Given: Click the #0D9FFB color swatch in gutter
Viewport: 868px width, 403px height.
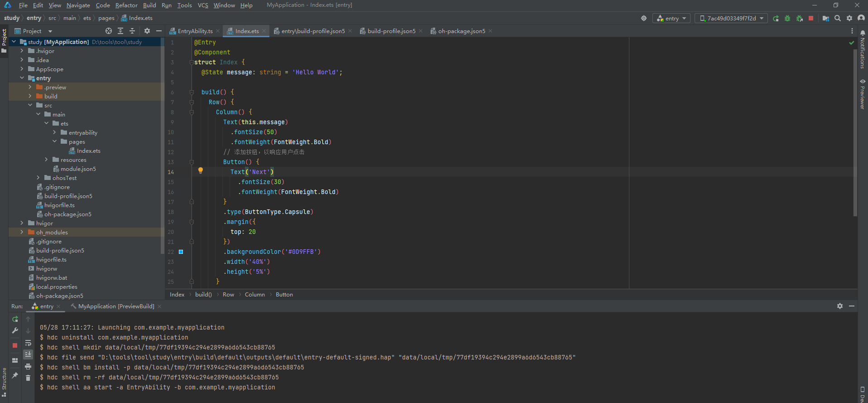Looking at the screenshot, I should (x=181, y=252).
